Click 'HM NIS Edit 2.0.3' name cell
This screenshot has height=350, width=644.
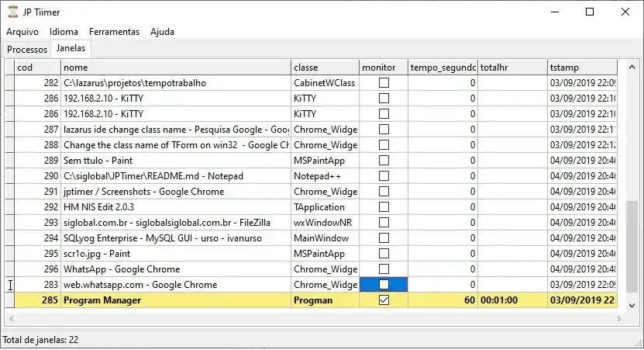[176, 207]
